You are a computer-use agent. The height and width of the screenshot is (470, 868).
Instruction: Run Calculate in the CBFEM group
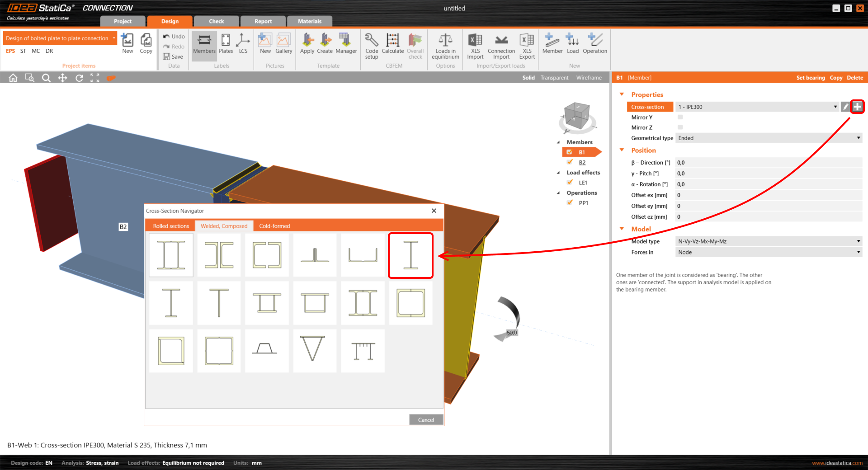click(x=392, y=45)
